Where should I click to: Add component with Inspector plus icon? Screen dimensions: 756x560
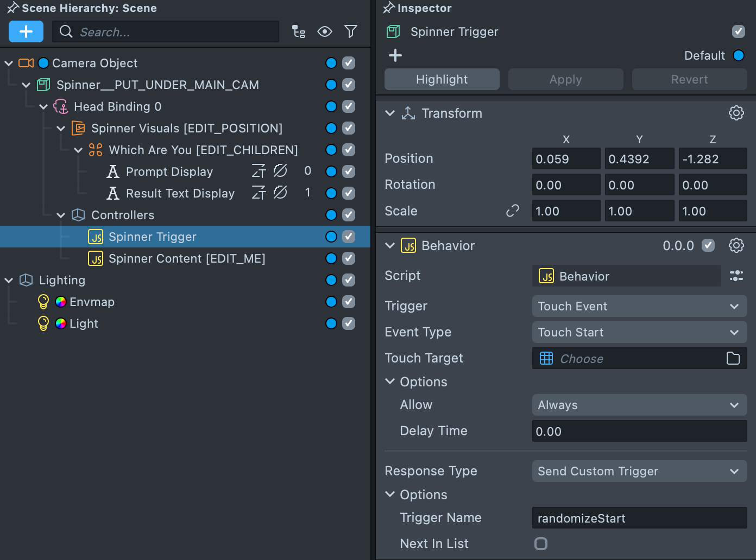pyautogui.click(x=395, y=55)
